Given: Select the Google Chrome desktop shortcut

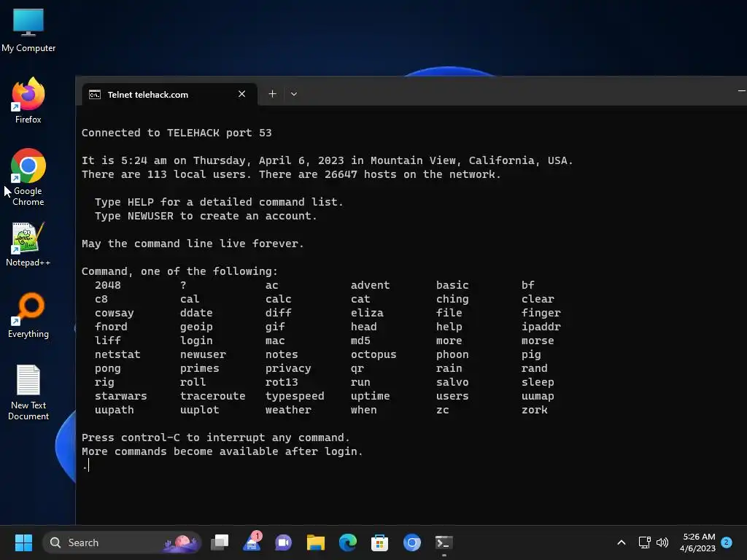Looking at the screenshot, I should click(28, 177).
